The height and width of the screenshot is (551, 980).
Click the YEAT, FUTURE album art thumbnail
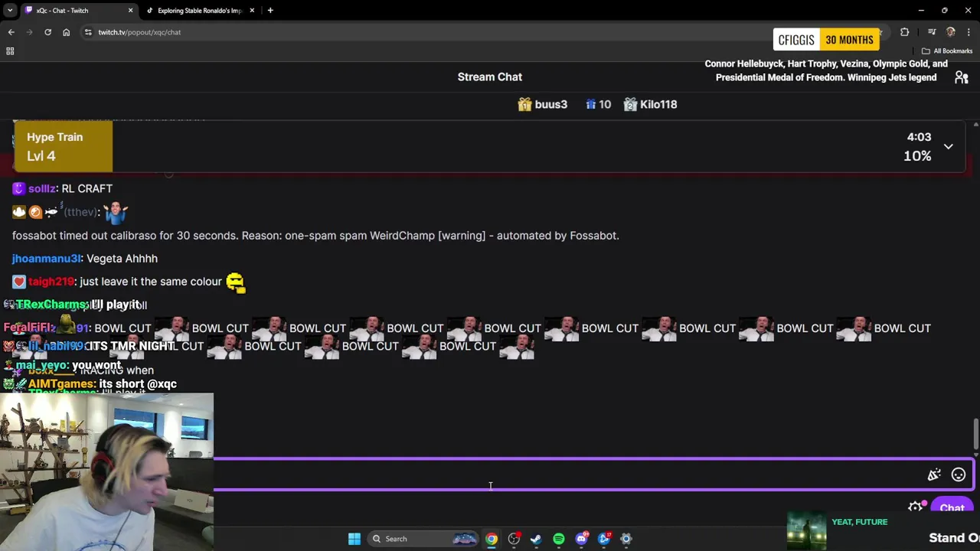806,531
